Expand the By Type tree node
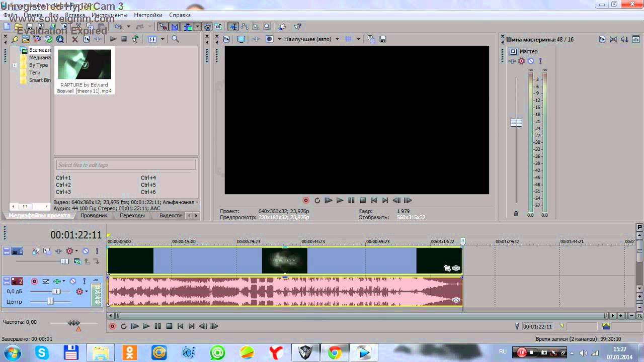The height and width of the screenshot is (362, 644). coord(15,65)
